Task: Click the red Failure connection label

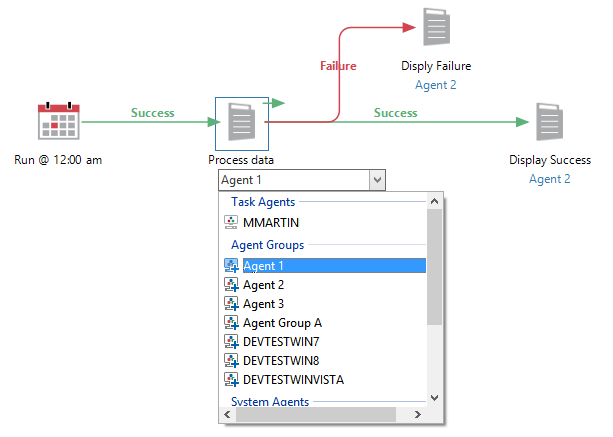Action: click(338, 66)
